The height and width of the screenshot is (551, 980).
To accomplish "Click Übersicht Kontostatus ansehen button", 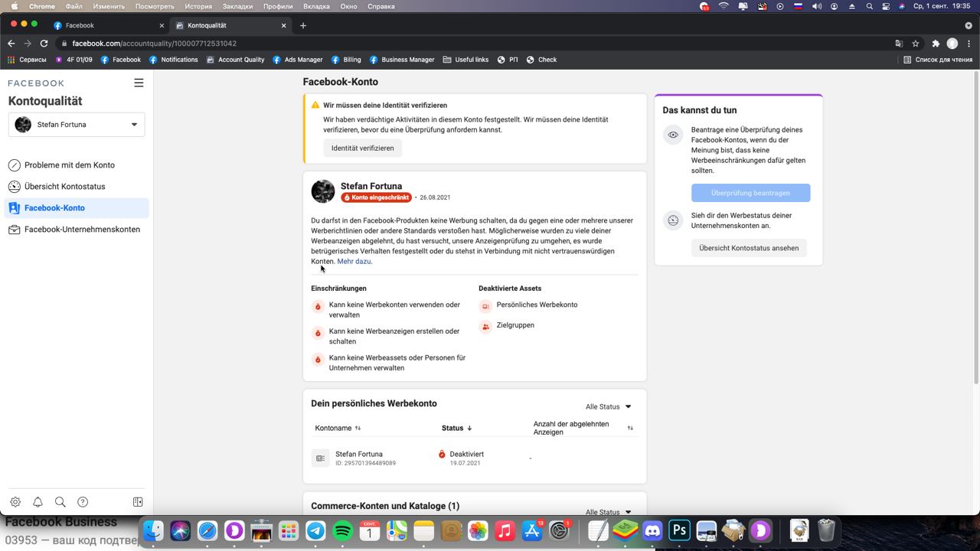I will pyautogui.click(x=749, y=248).
